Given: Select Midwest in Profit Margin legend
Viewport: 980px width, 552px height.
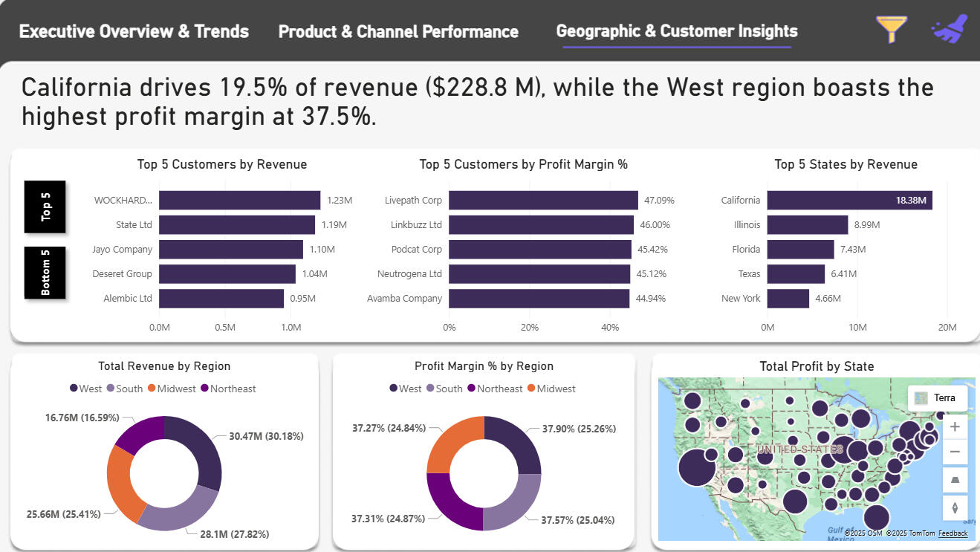Looking at the screenshot, I should tap(551, 389).
